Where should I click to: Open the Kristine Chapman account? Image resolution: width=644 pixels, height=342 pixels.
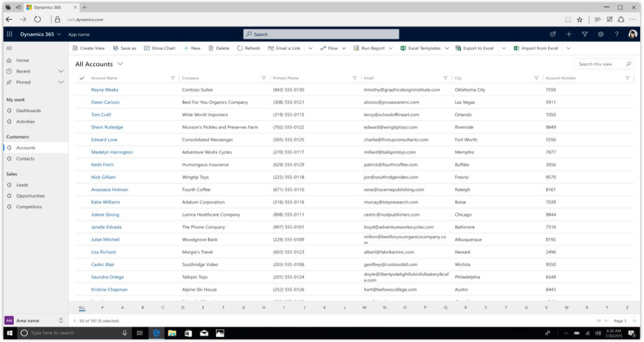click(x=109, y=289)
